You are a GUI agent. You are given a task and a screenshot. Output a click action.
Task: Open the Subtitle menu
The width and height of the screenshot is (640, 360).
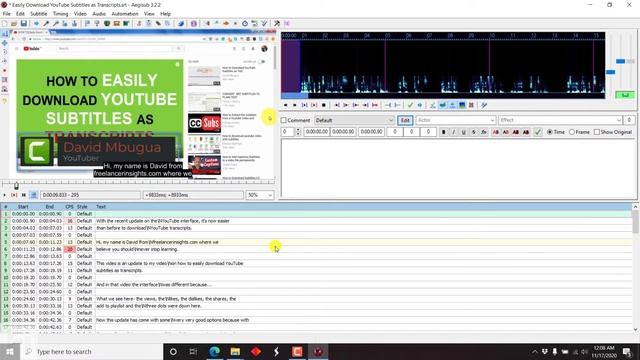pyautogui.click(x=39, y=14)
